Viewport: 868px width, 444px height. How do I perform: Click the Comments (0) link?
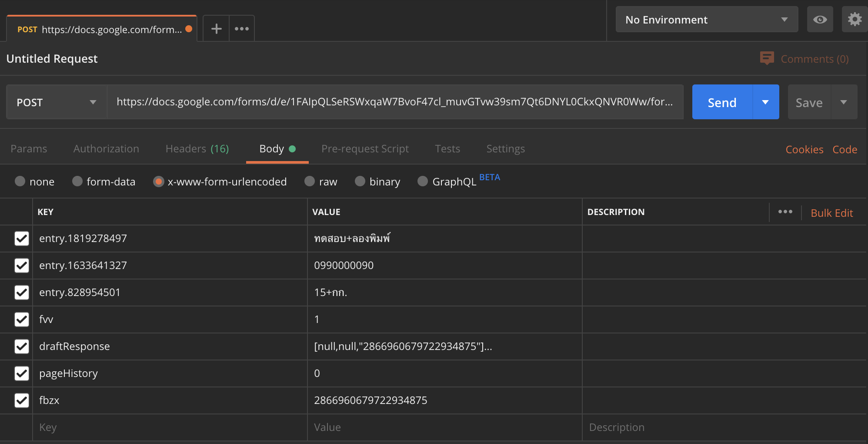(x=815, y=59)
